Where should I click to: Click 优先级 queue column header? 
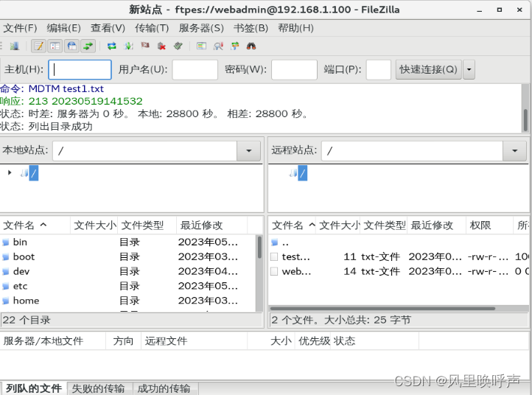click(314, 340)
